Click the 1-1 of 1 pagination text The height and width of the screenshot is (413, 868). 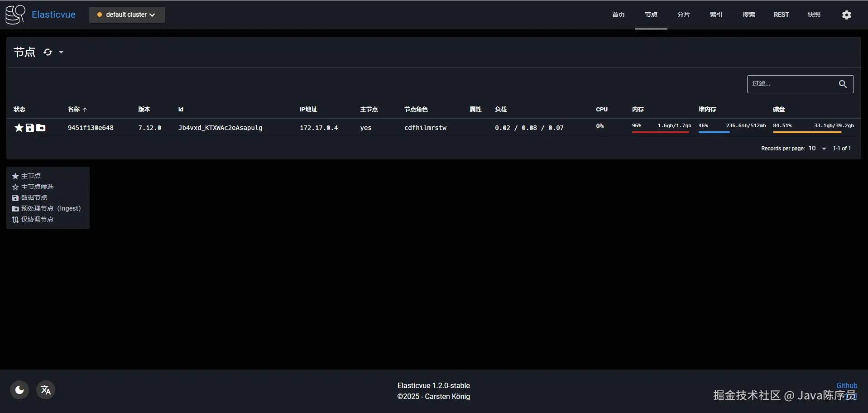coord(842,149)
